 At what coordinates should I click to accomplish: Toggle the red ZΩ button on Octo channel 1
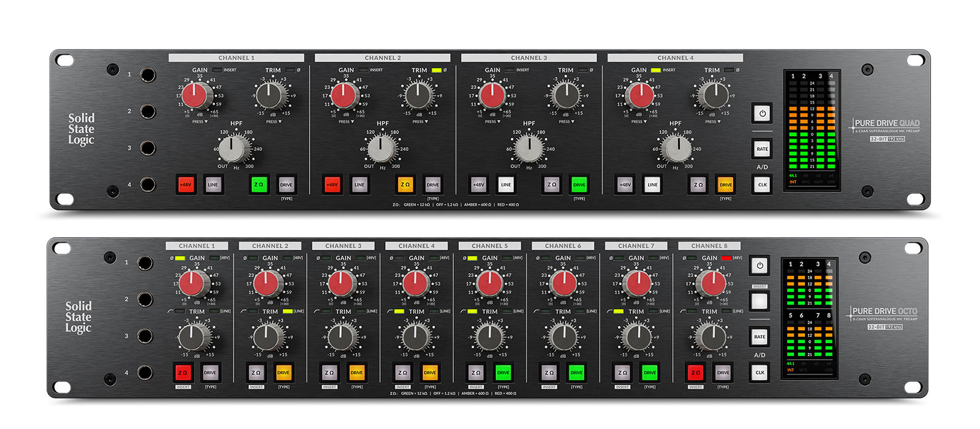point(183,373)
